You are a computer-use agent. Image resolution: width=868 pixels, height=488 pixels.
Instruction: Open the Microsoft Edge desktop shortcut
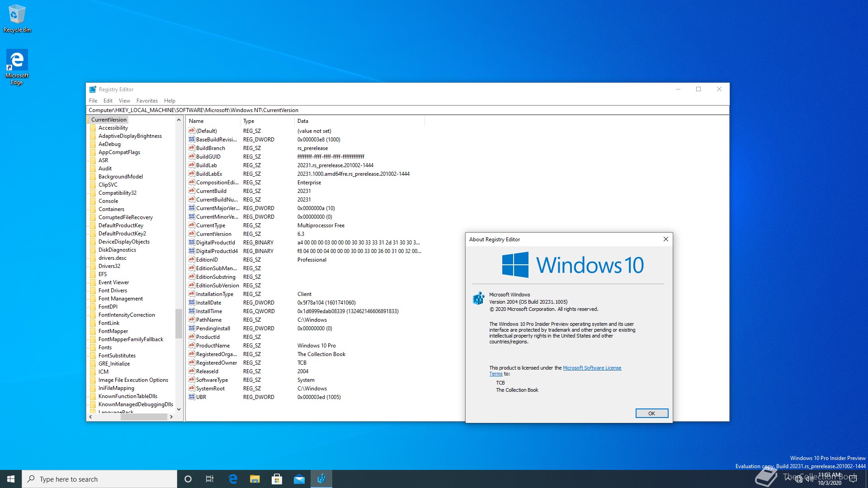(x=17, y=67)
